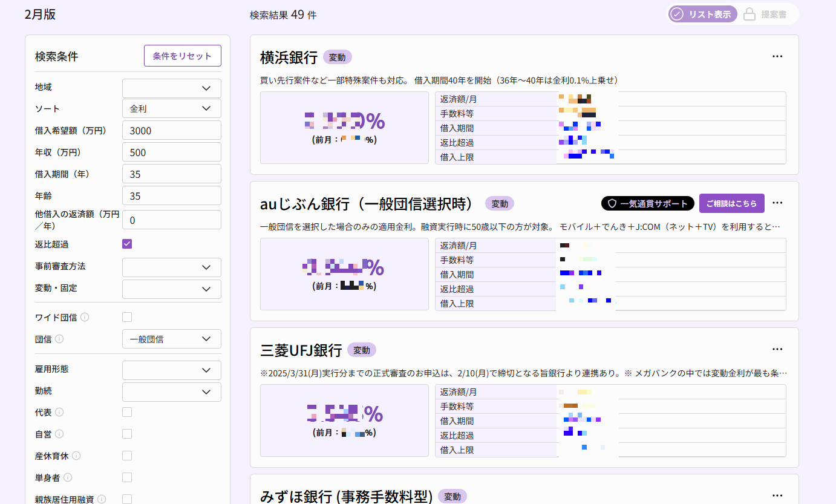Click the 変動 tag beside 横浜銀行
Image resolution: width=836 pixels, height=504 pixels.
click(x=338, y=57)
